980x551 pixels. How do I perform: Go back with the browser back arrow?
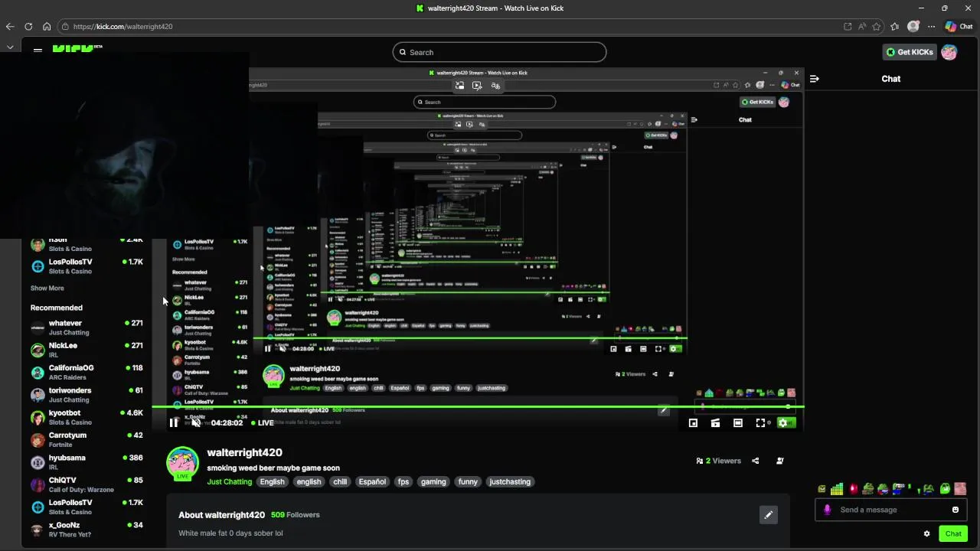pyautogui.click(x=10, y=26)
